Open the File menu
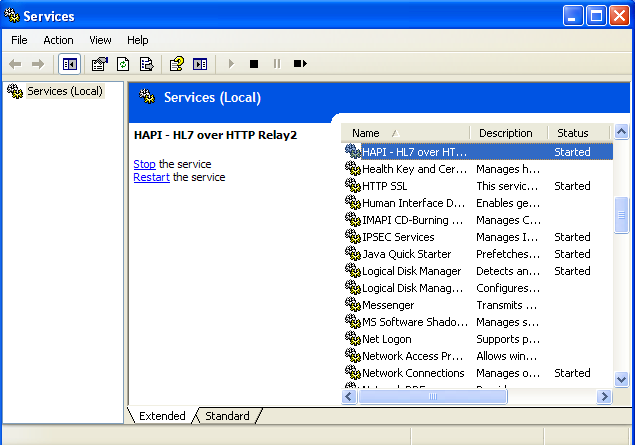Screen dimensions: 635x445 [19, 40]
